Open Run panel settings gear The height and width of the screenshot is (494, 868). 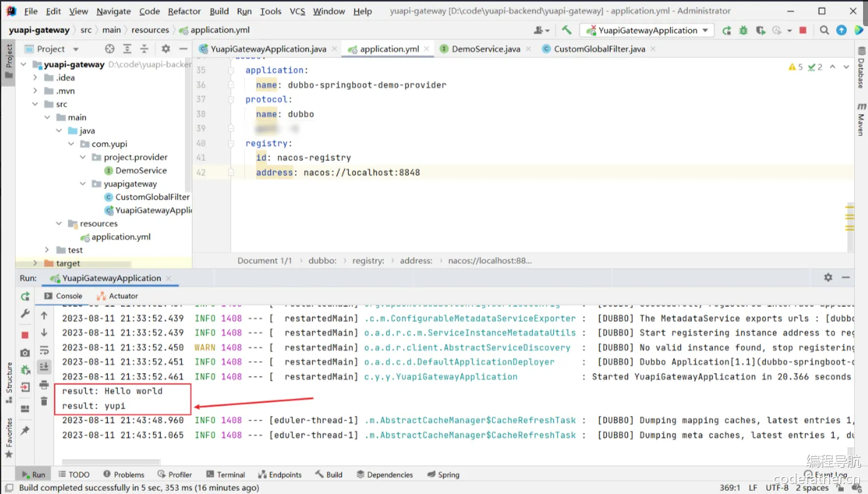tap(828, 278)
